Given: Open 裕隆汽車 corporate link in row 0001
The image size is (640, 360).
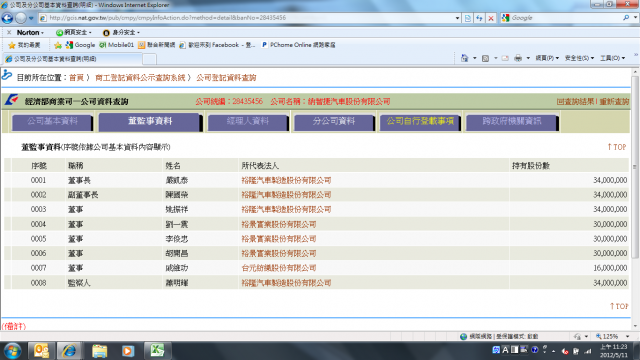Looking at the screenshot, I should (286, 180).
